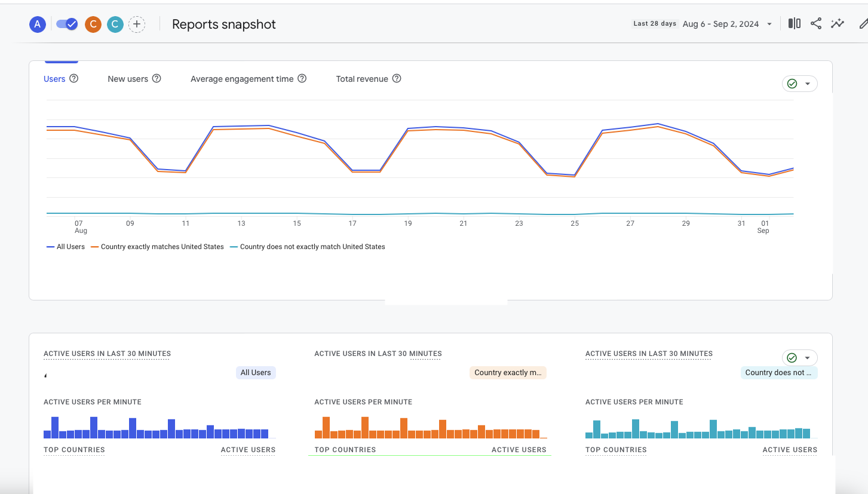Open the share report icon

(816, 24)
